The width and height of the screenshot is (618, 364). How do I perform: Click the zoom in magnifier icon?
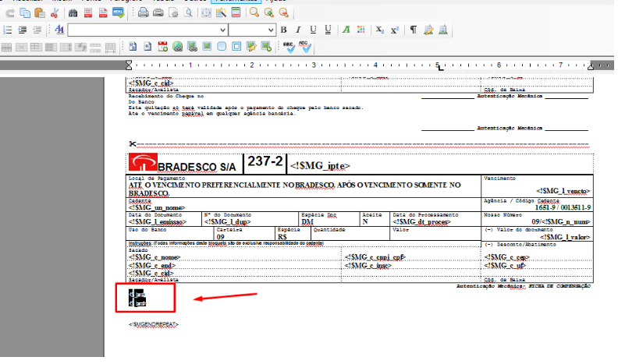point(269,13)
